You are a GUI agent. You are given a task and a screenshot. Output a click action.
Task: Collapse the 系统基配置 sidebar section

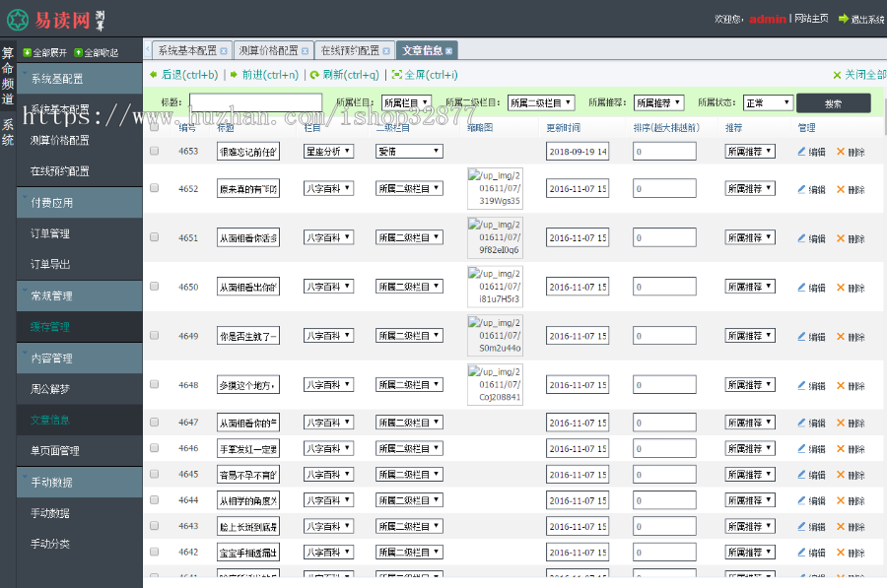point(79,79)
